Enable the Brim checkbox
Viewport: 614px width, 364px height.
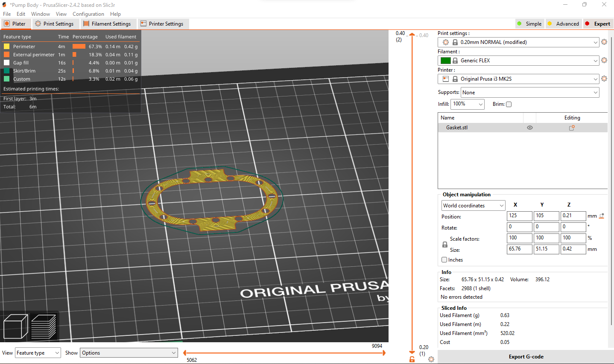tap(509, 104)
